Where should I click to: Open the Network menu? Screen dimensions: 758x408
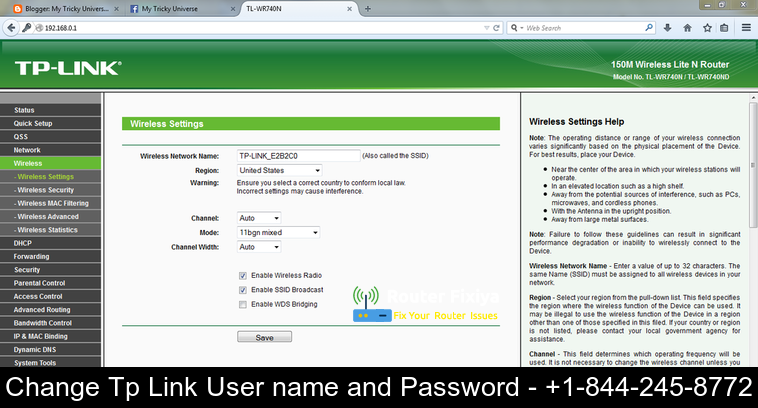point(51,150)
